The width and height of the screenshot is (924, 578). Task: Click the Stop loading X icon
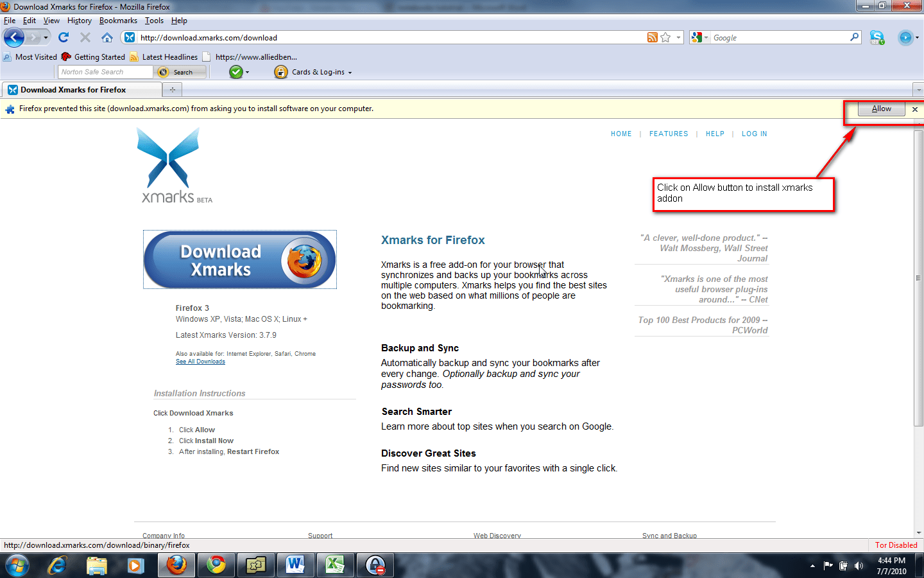coord(85,37)
